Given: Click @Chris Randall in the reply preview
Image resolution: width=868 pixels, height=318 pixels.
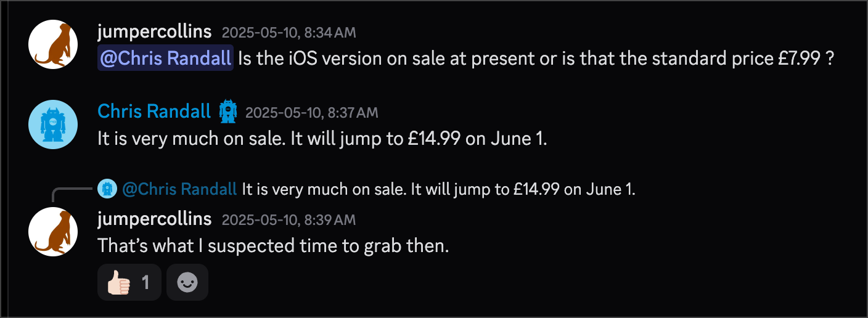Looking at the screenshot, I should 179,189.
